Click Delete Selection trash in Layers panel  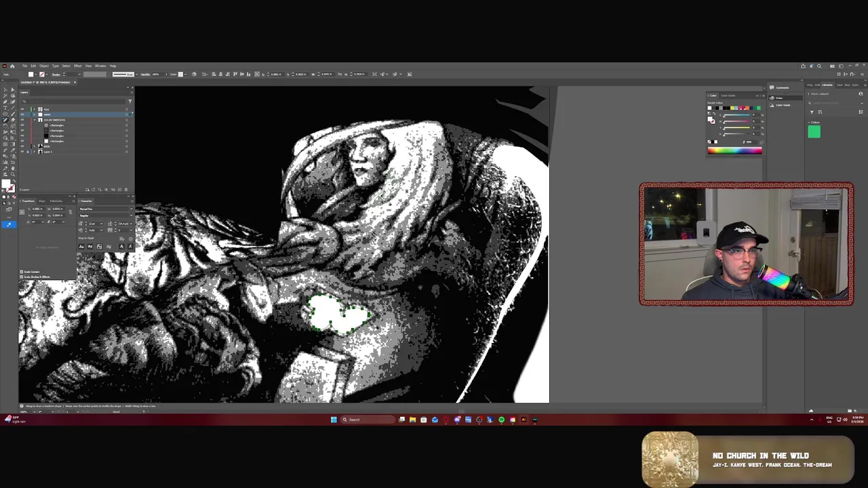click(126, 190)
